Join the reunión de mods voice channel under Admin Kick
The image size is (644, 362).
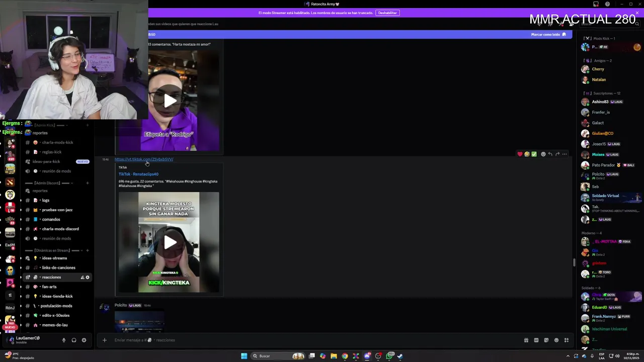[57, 171]
